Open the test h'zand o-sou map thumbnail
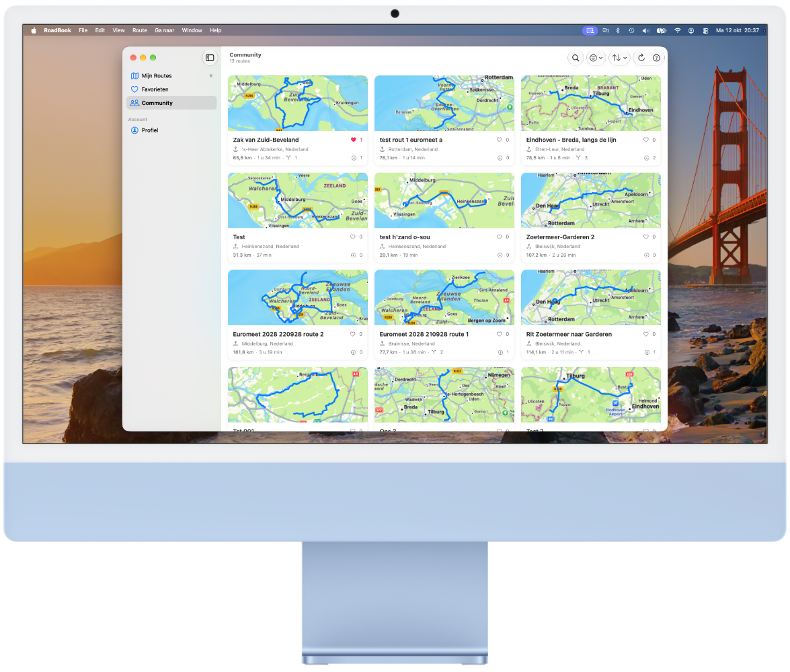 coord(444,200)
